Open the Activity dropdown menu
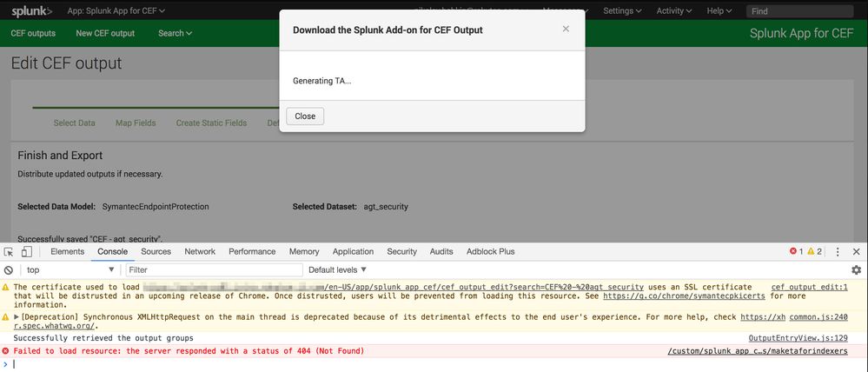 click(673, 10)
